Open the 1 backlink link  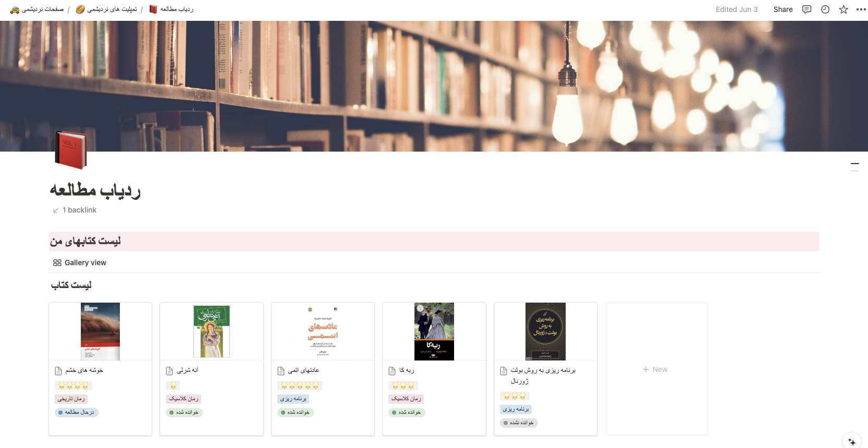pyautogui.click(x=79, y=210)
